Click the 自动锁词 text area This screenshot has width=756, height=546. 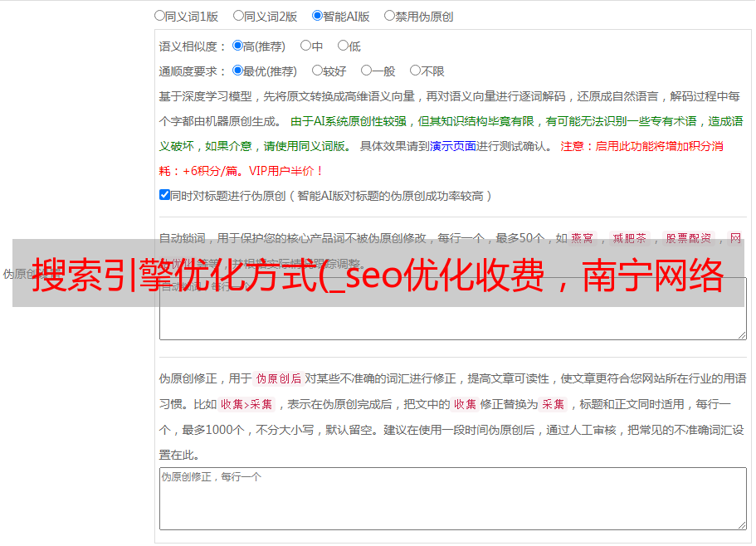[453, 309]
